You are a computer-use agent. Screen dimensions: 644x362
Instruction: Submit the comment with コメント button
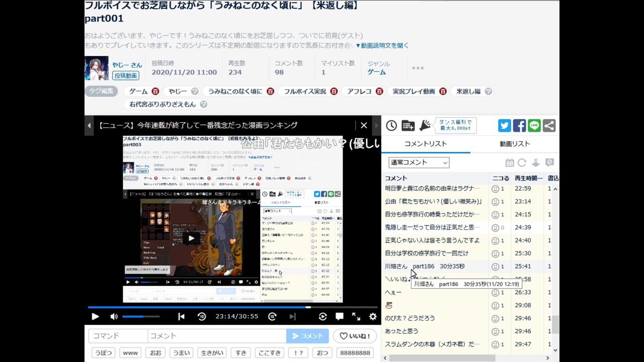pyautogui.click(x=307, y=336)
